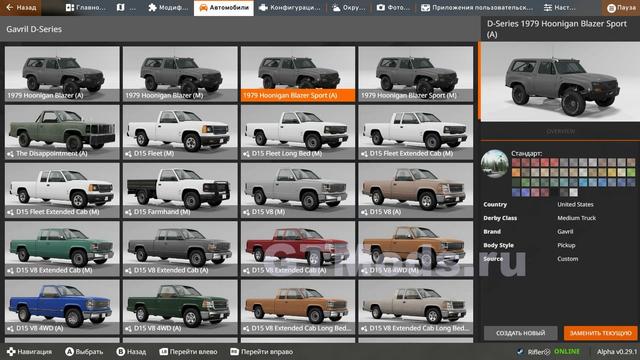The height and width of the screenshot is (360, 640).
Task: Choose the dark green D15 V8 4WD (A)
Action: pyautogui.click(x=180, y=307)
